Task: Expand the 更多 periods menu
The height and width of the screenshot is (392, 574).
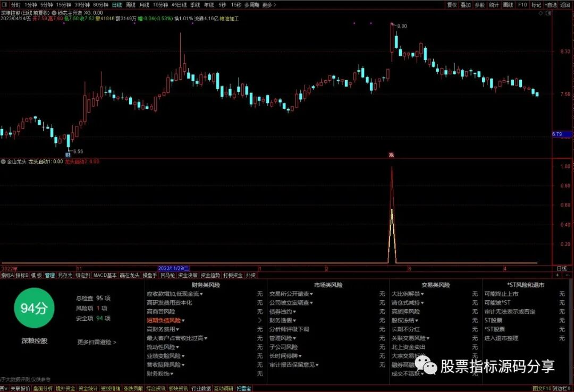Action: click(269, 5)
